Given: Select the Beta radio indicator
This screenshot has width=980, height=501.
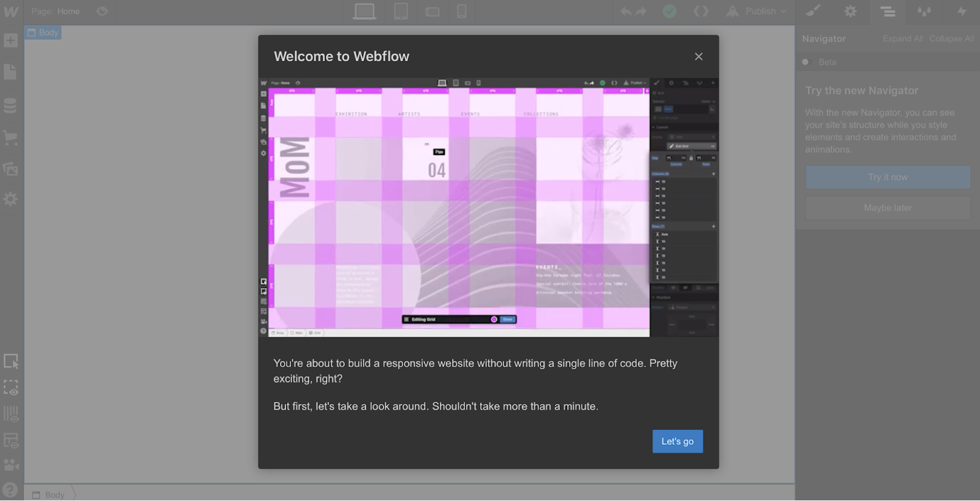Looking at the screenshot, I should (805, 62).
